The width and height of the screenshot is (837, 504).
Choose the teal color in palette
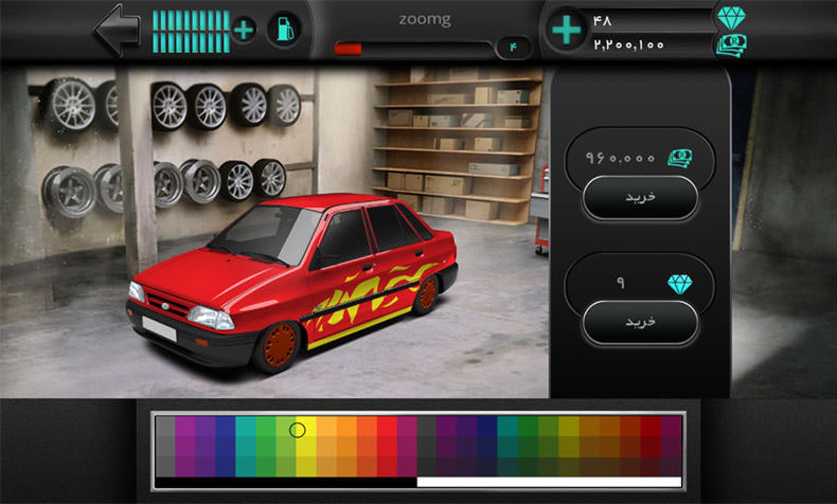click(x=245, y=446)
